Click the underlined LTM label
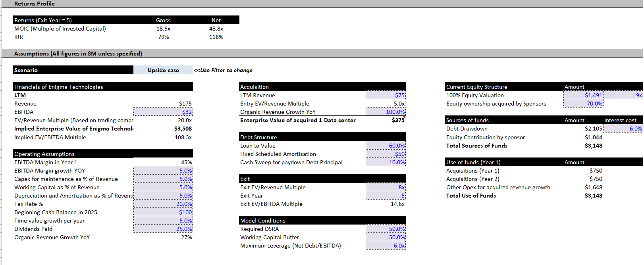The image size is (644, 265). click(x=20, y=95)
